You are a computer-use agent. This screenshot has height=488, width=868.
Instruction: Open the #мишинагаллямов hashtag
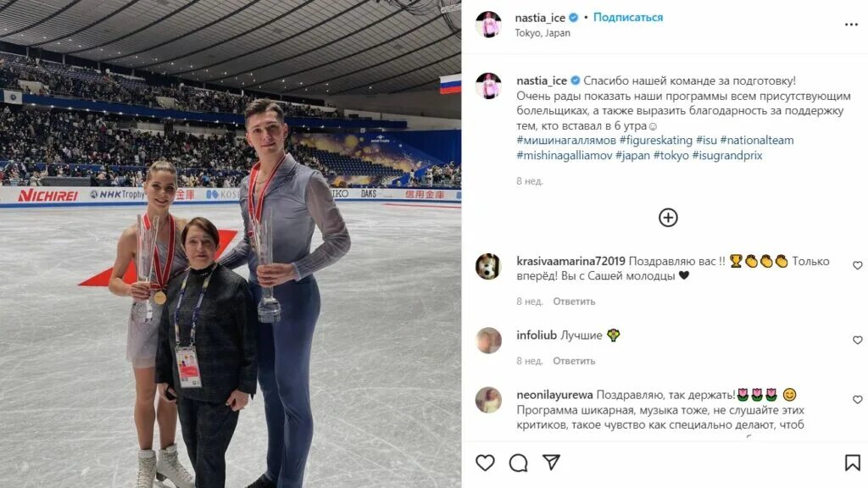click(x=566, y=141)
